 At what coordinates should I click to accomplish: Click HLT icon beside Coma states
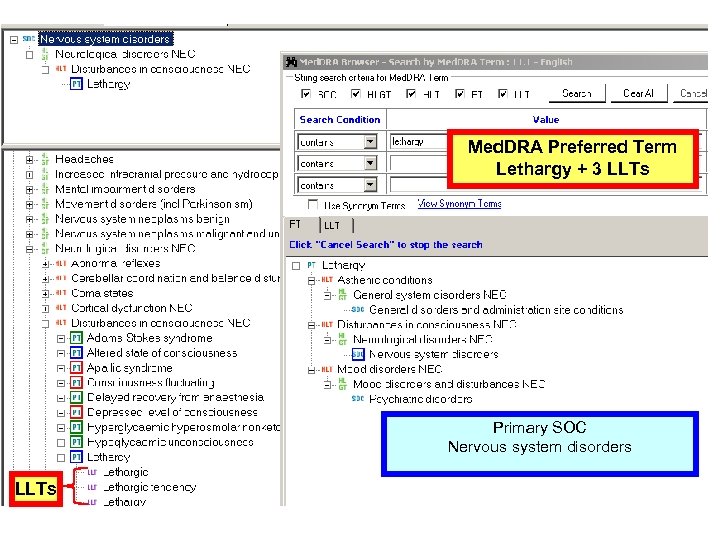coord(61,292)
